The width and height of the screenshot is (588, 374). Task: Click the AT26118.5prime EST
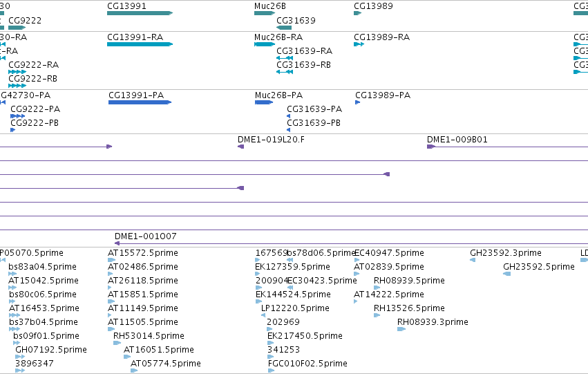pyautogui.click(x=110, y=288)
